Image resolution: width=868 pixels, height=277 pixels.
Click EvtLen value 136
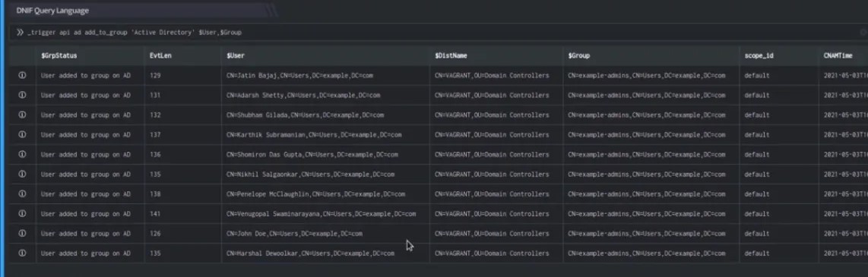155,154
